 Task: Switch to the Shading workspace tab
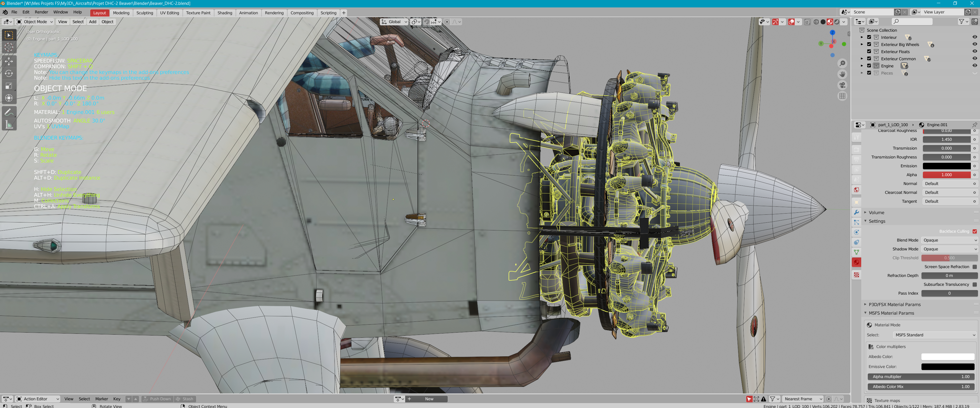click(224, 13)
